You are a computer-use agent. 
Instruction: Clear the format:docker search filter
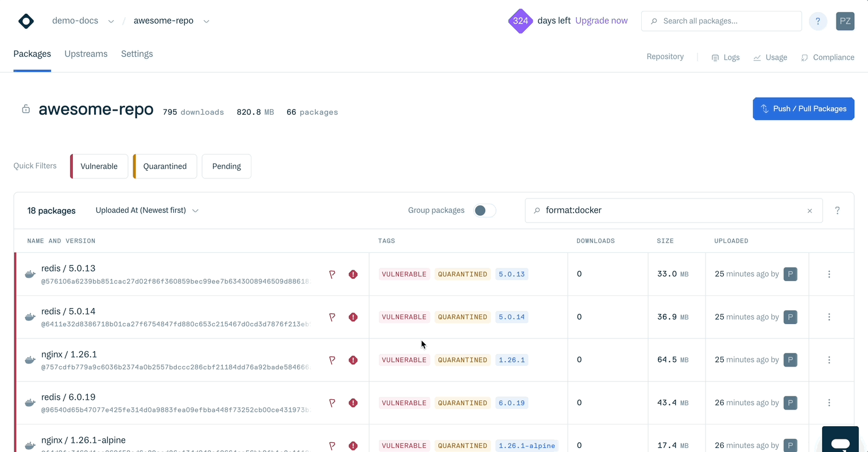pos(809,211)
